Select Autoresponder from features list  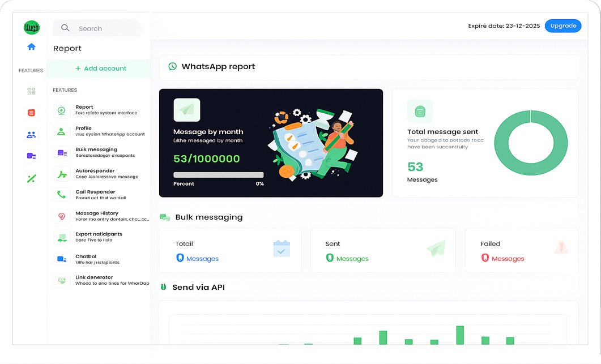[x=95, y=171]
